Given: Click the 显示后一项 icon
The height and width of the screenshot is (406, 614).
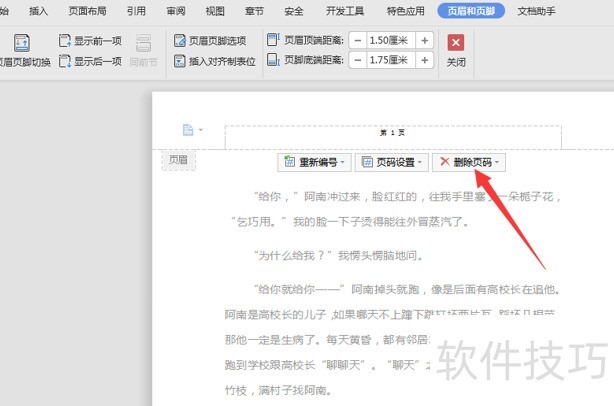Looking at the screenshot, I should click(x=64, y=61).
